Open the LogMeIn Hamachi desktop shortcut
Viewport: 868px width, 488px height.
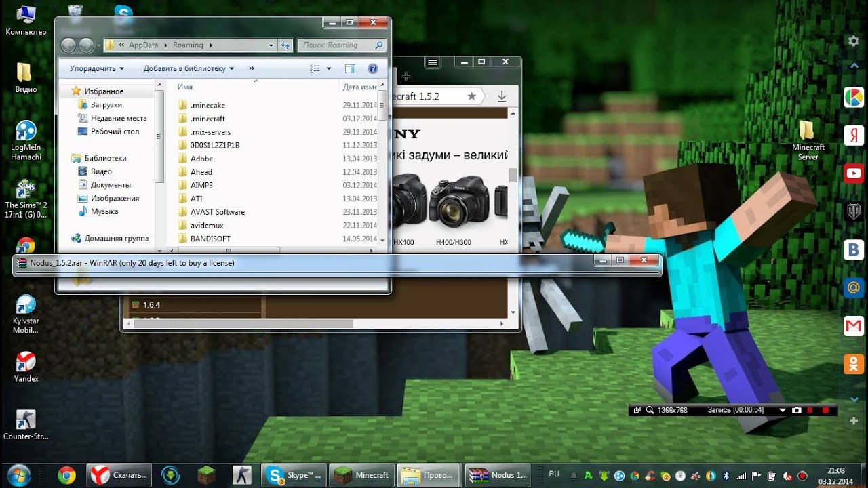coord(26,140)
